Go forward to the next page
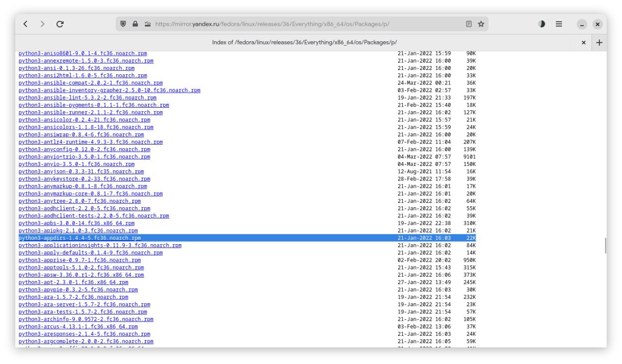This screenshot has height=364, width=622. point(42,24)
